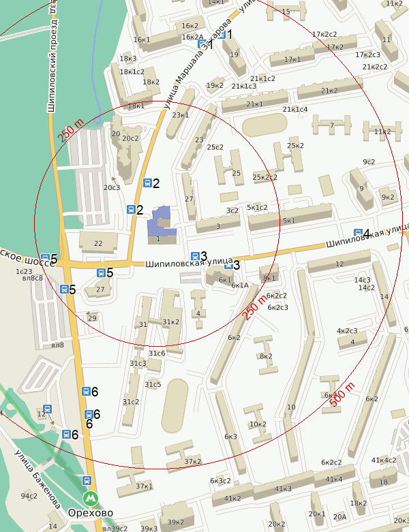Select bus stop 5 icon beside 1с23 label
Viewport: 409px width, 532px height.
click(45, 257)
